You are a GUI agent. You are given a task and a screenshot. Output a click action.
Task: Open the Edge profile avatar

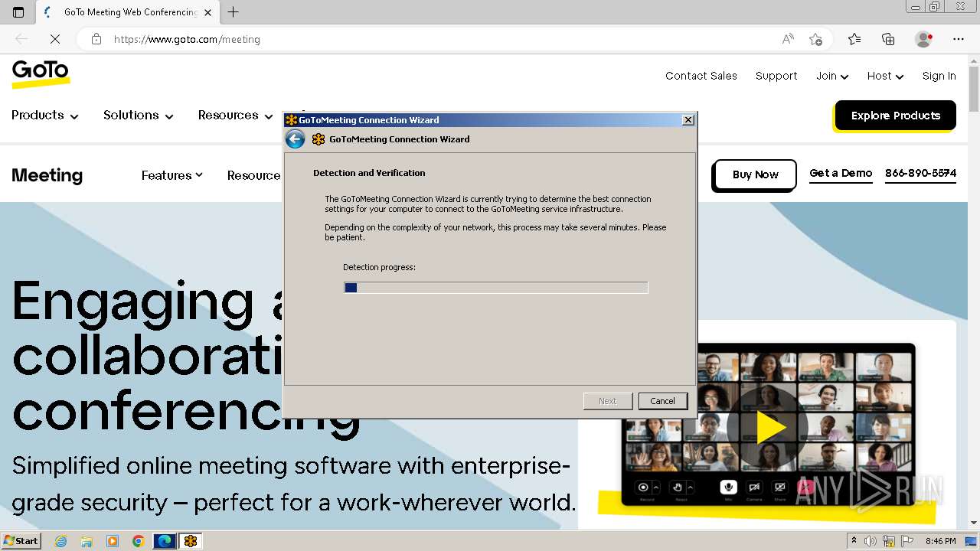pyautogui.click(x=924, y=39)
